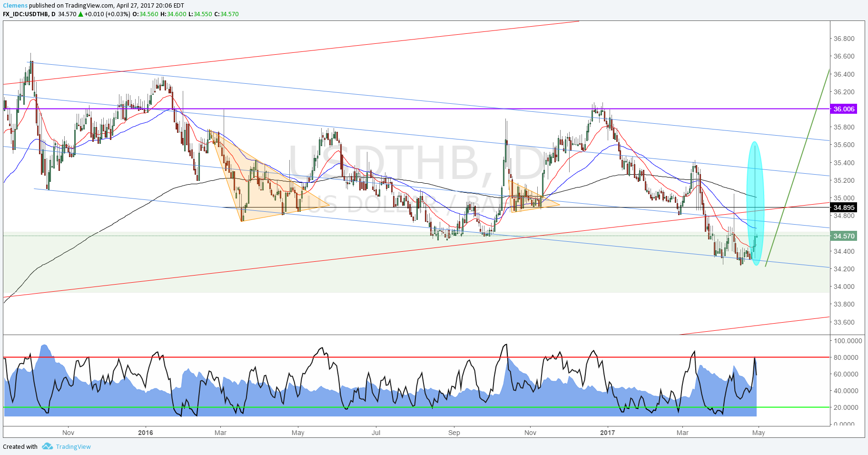The width and height of the screenshot is (868, 455).
Task: Click the Mar 2017 time axis label
Action: tap(682, 433)
